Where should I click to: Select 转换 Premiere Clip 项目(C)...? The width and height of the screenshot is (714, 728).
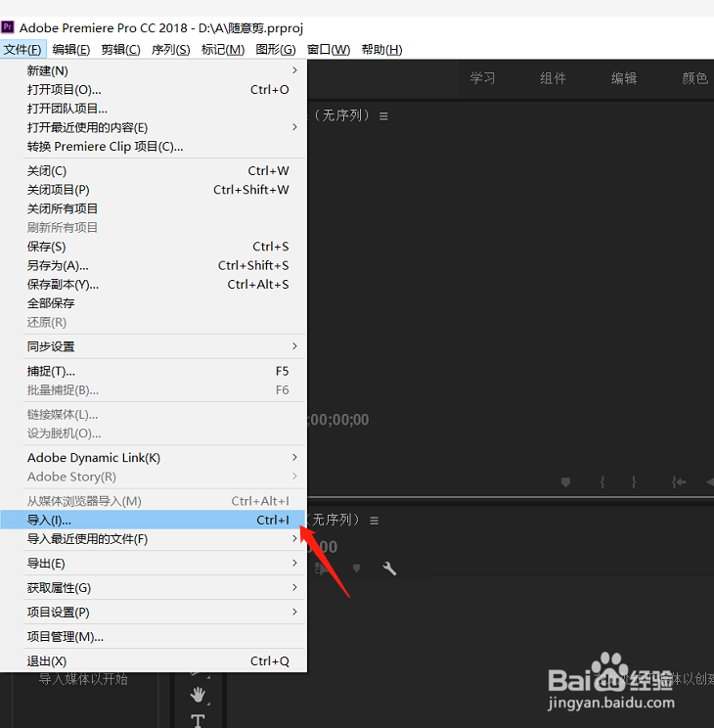pos(154,146)
